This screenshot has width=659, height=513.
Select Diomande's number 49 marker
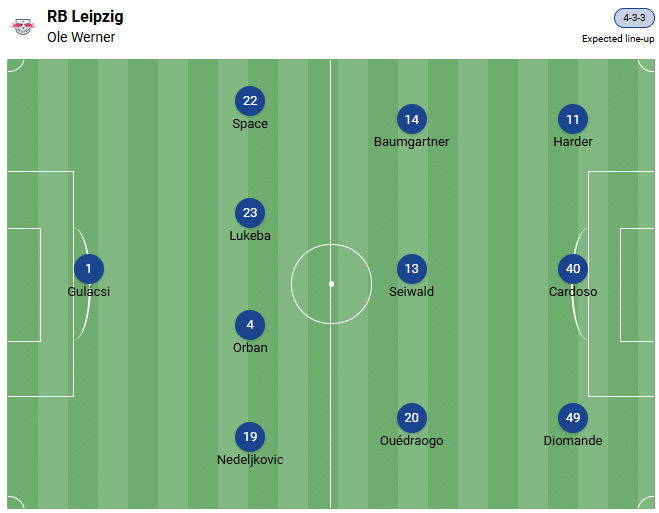coord(573,418)
